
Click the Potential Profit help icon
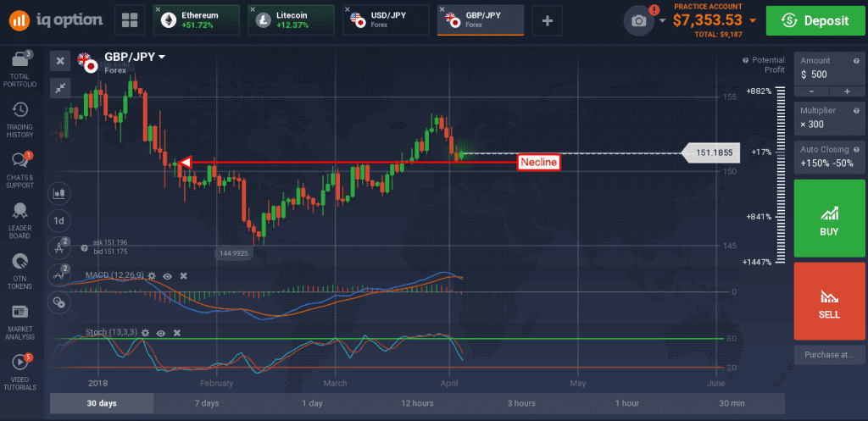coord(745,60)
